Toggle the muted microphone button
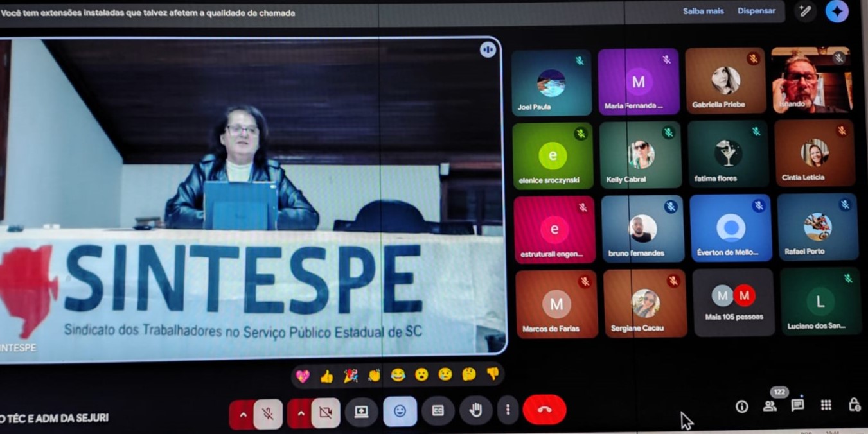 [268, 414]
